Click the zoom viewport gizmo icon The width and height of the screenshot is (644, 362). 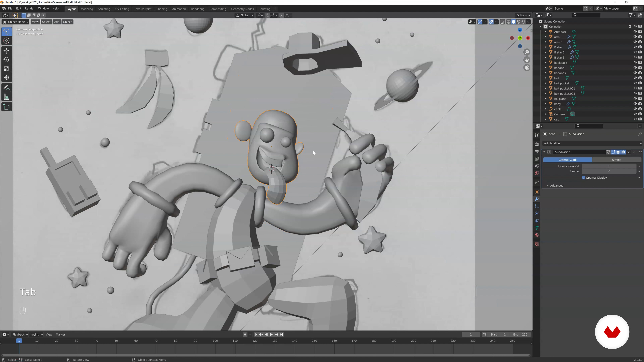[x=527, y=52]
